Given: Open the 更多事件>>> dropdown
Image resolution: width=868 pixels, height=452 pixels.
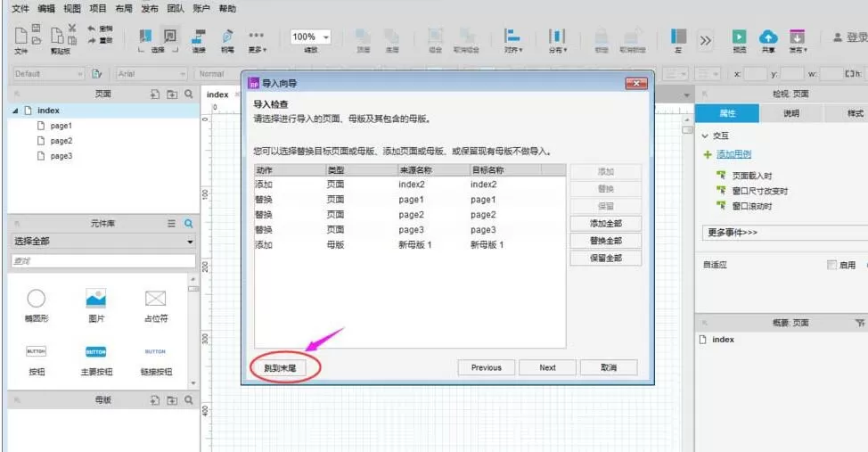Looking at the screenshot, I should coord(785,233).
